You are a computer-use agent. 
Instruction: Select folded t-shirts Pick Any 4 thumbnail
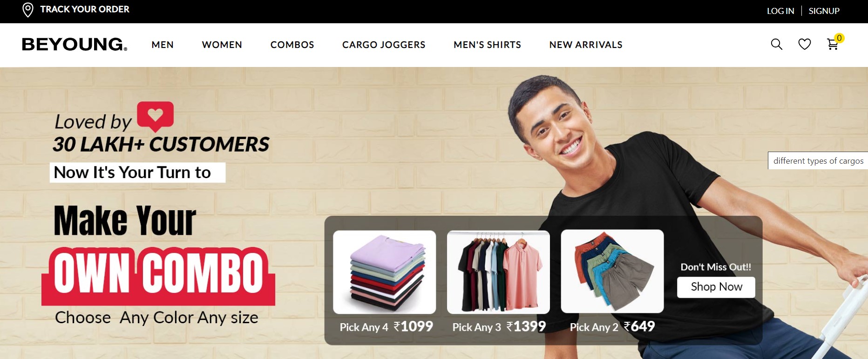click(385, 272)
